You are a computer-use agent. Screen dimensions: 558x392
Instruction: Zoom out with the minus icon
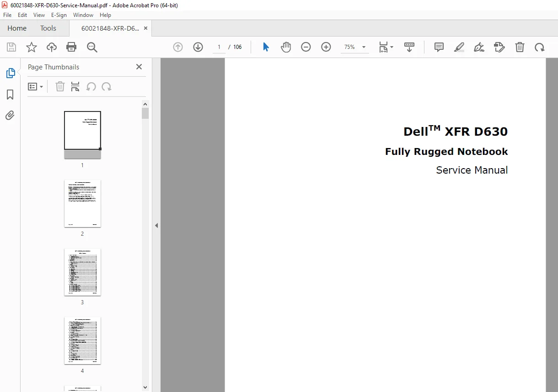pyautogui.click(x=306, y=47)
